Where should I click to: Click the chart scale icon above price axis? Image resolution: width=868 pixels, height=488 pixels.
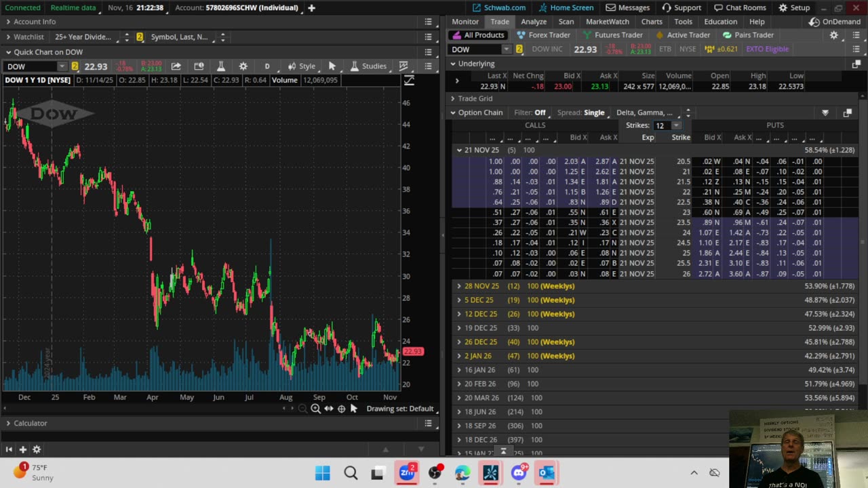pos(409,80)
